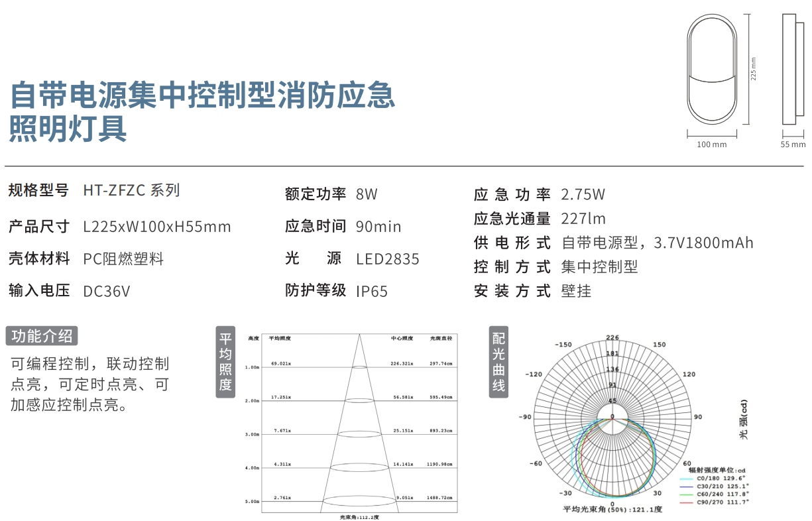Click the 227lm emergency luminous flux value
The height and width of the screenshot is (521, 812).
coord(583,219)
